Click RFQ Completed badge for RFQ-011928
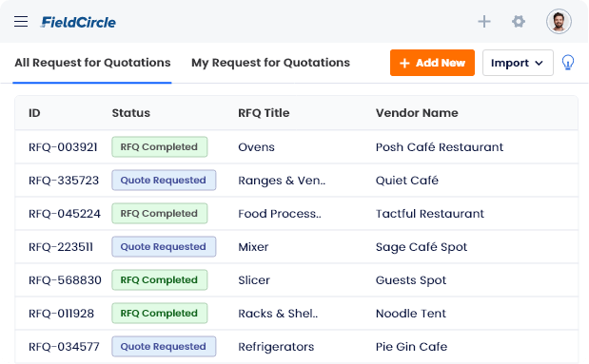The width and height of the screenshot is (589, 364). [159, 313]
